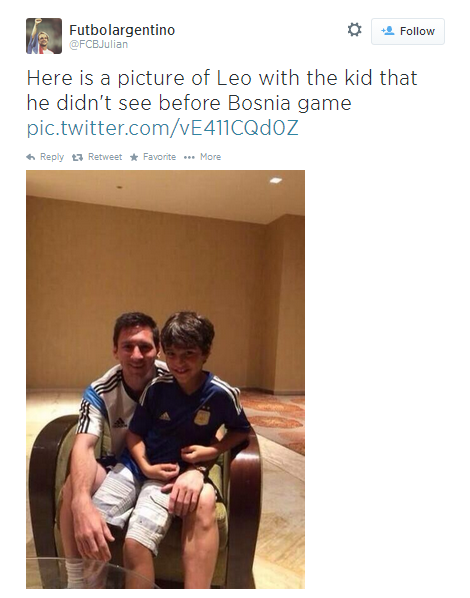Expand the More options label

click(211, 157)
